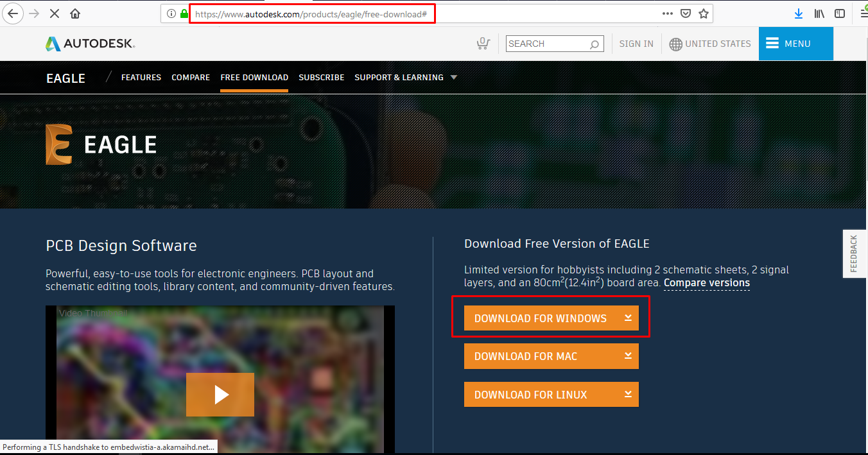Open the Firefox hamburger menu
Viewport: 868px width, 455px height.
863,13
